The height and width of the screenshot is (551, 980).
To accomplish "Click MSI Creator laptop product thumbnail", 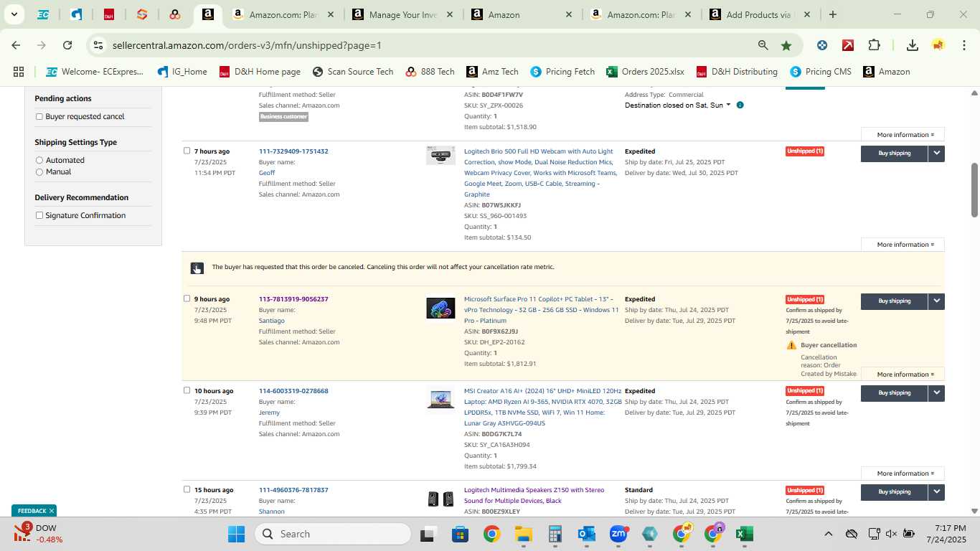I will 440,399.
